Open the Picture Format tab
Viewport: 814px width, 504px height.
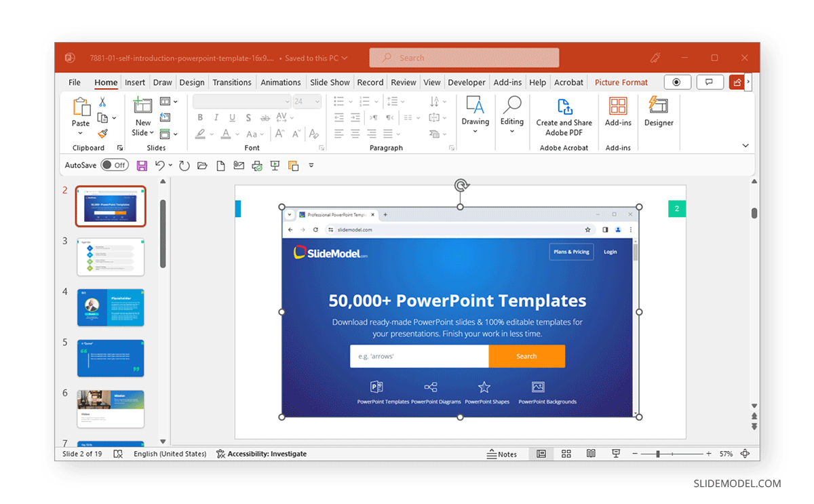point(621,82)
